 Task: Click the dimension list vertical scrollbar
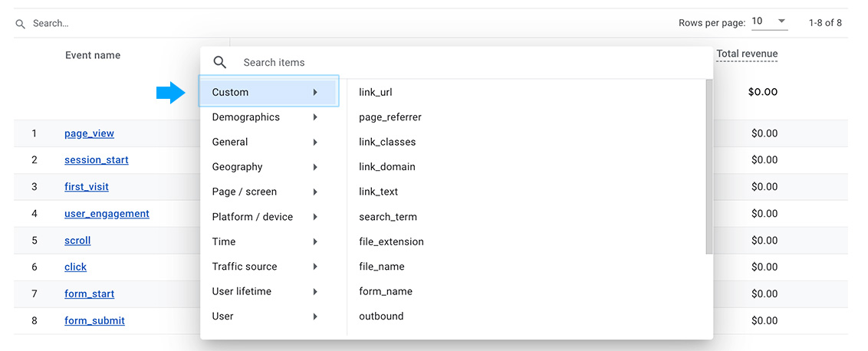click(709, 165)
